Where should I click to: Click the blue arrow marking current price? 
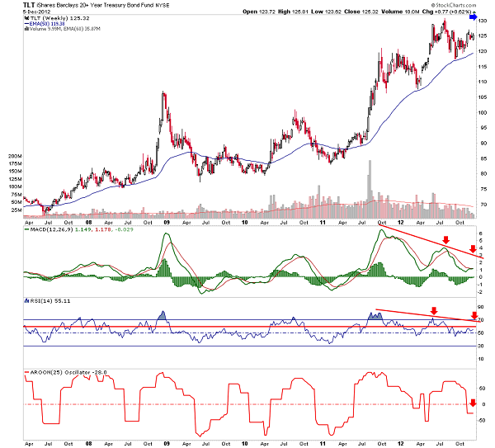pos(474,16)
